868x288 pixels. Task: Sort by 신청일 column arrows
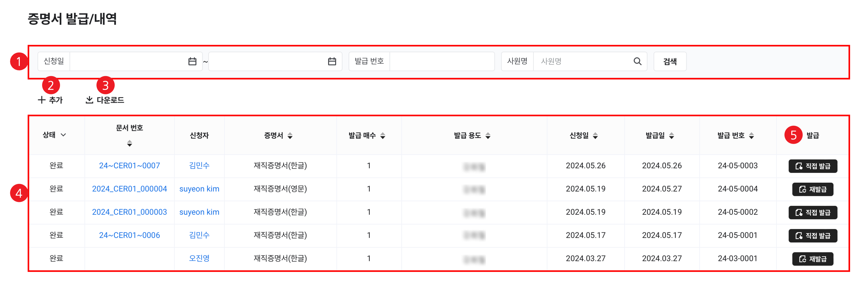[x=595, y=136]
